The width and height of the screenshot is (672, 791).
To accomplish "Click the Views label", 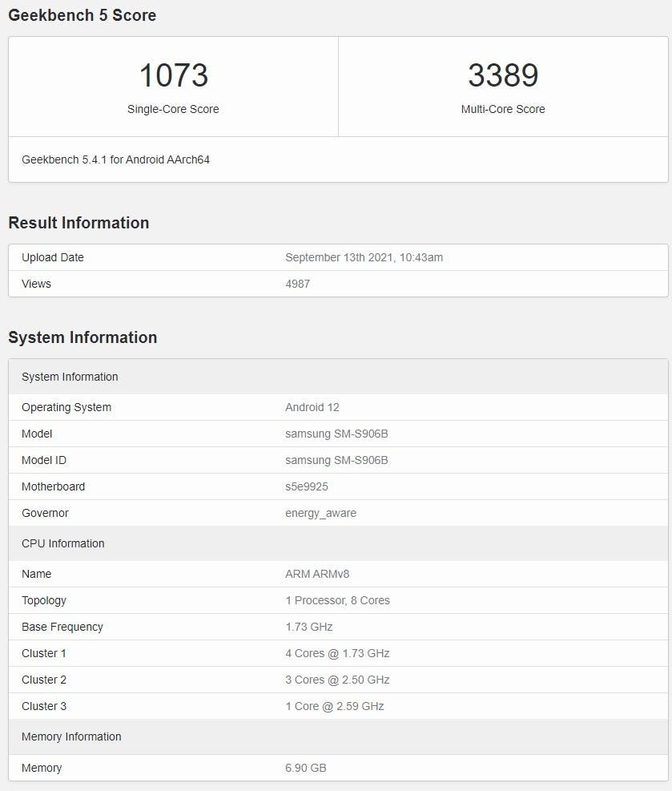I will click(36, 284).
